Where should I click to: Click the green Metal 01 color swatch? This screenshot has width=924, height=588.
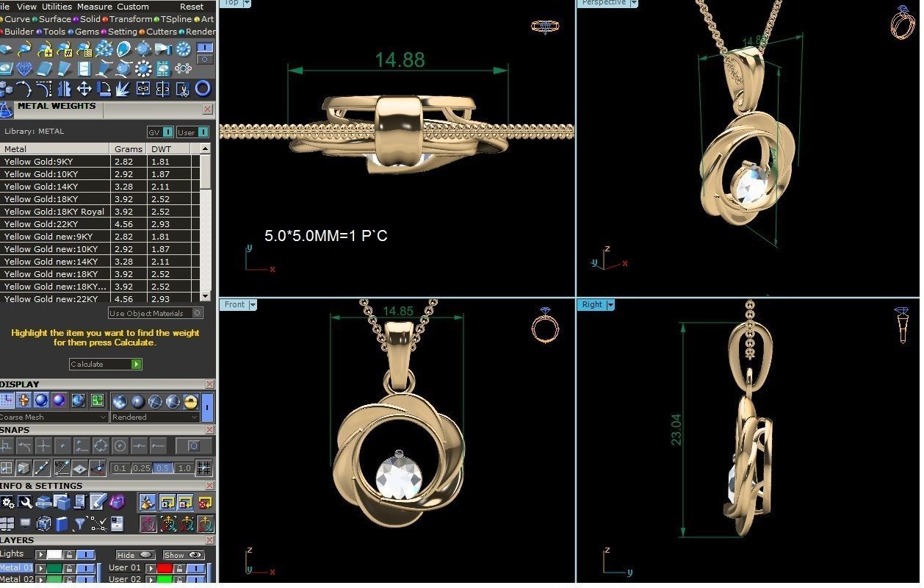coord(54,568)
